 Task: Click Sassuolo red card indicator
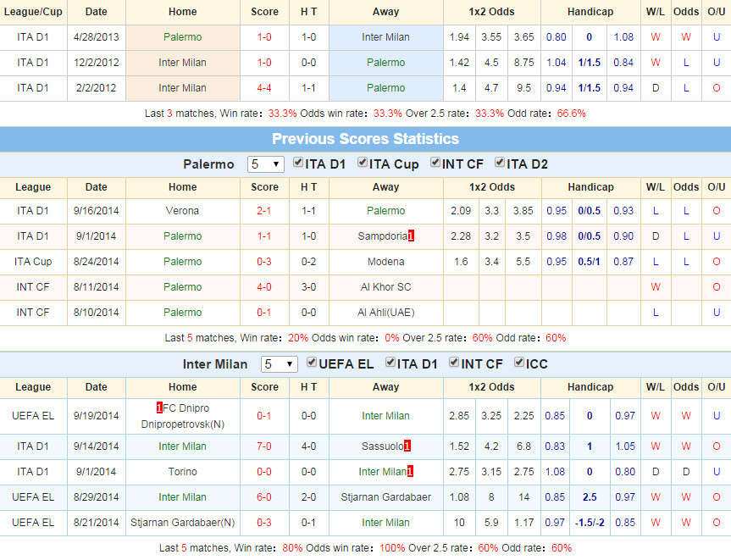[x=407, y=446]
